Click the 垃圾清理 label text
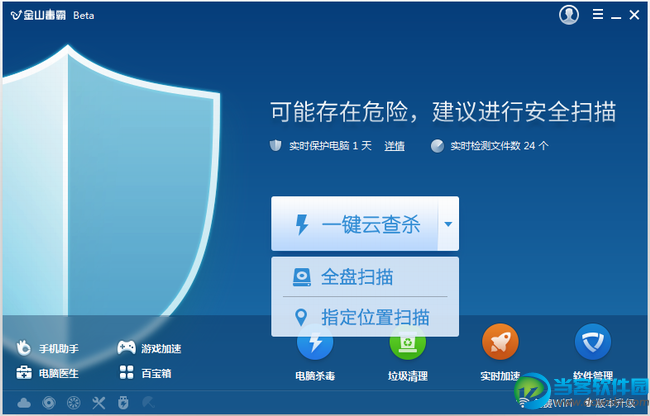The width and height of the screenshot is (650, 416). point(407,376)
